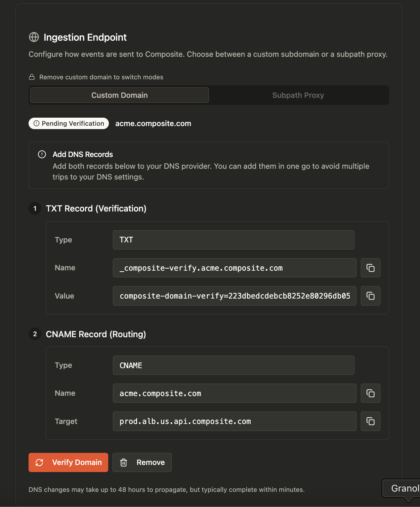The image size is (420, 507).
Task: Click the alert icon in Pending Verification badge
Action: coord(37,123)
